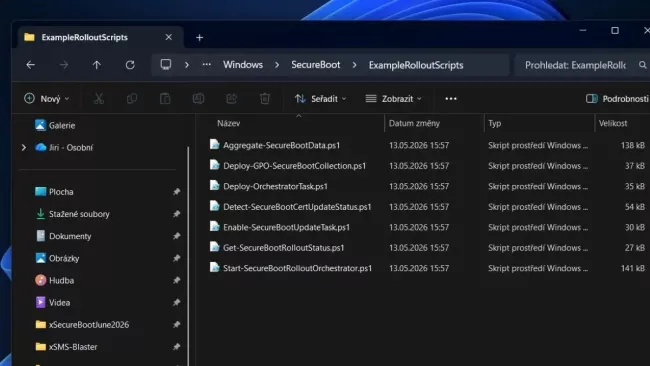Click pin icon next to Hudba

pos(177,281)
